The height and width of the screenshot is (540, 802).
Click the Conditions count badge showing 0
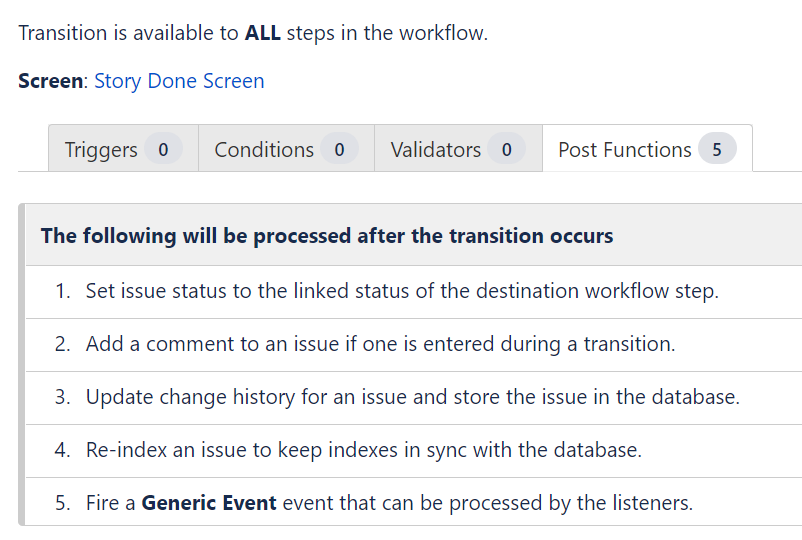(339, 149)
